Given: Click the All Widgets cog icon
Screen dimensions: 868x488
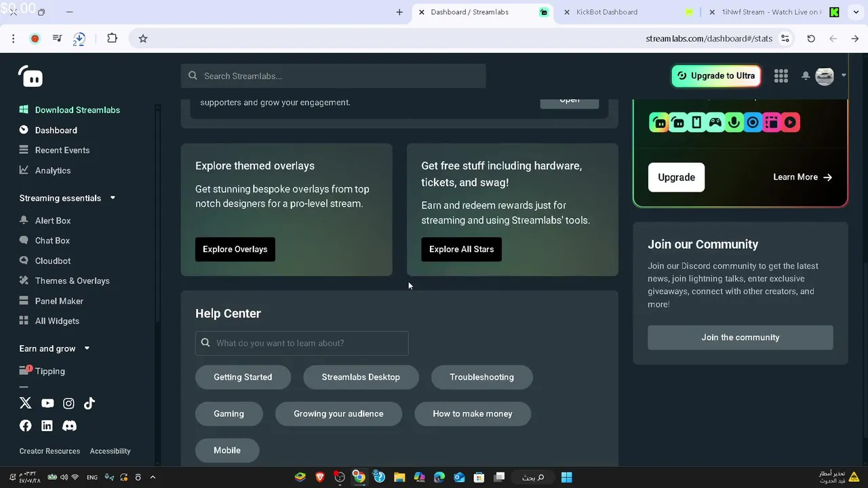Looking at the screenshot, I should pyautogui.click(x=24, y=321).
